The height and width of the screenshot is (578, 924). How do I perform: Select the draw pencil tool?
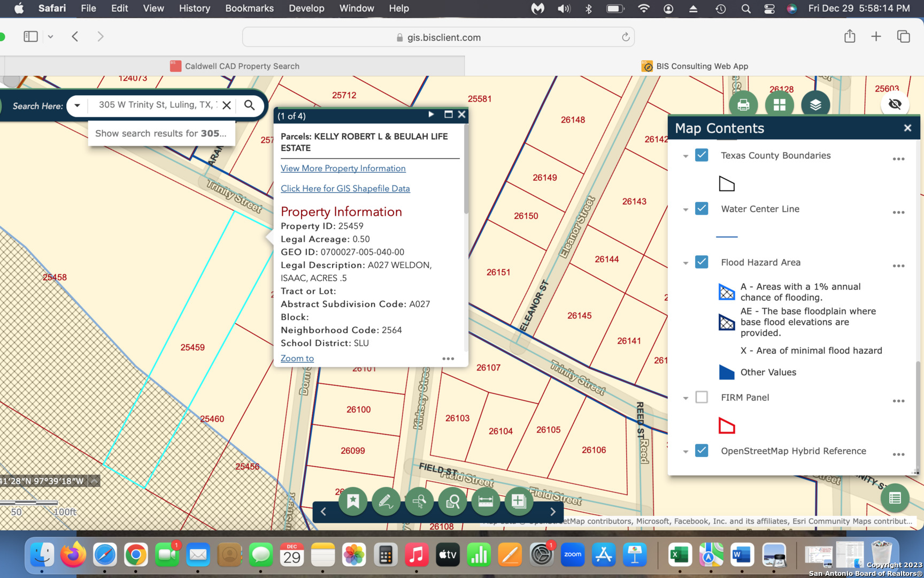(x=386, y=501)
